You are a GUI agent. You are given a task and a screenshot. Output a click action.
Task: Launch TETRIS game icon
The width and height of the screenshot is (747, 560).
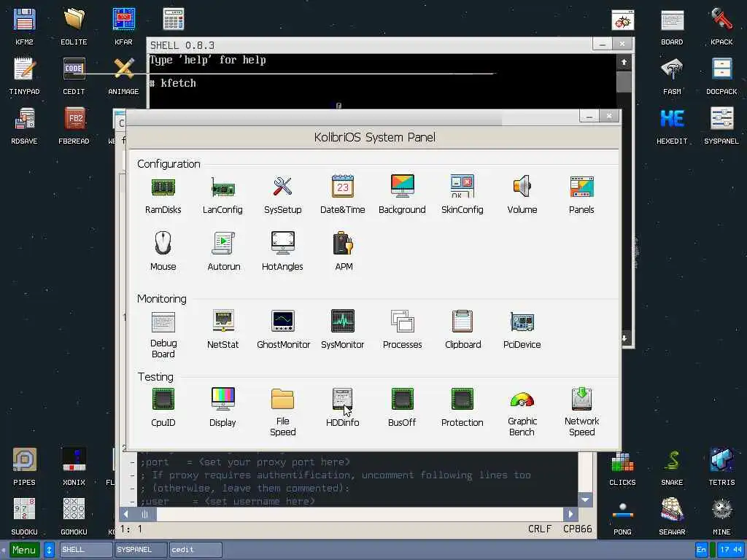click(x=721, y=467)
